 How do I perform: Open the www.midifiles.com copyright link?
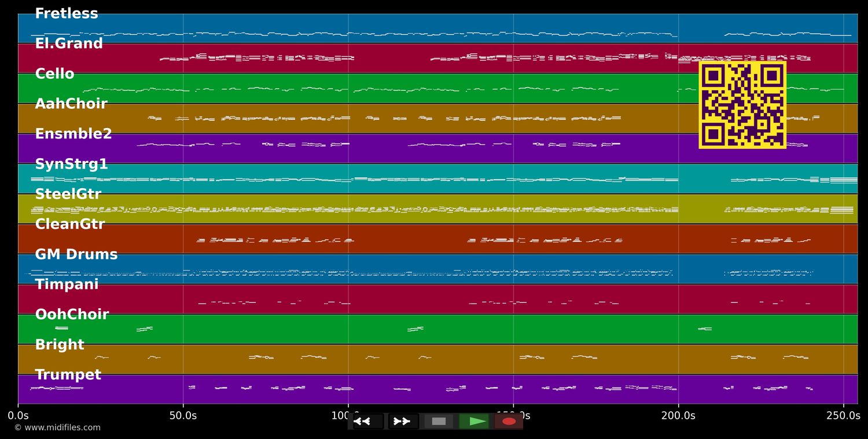(57, 428)
